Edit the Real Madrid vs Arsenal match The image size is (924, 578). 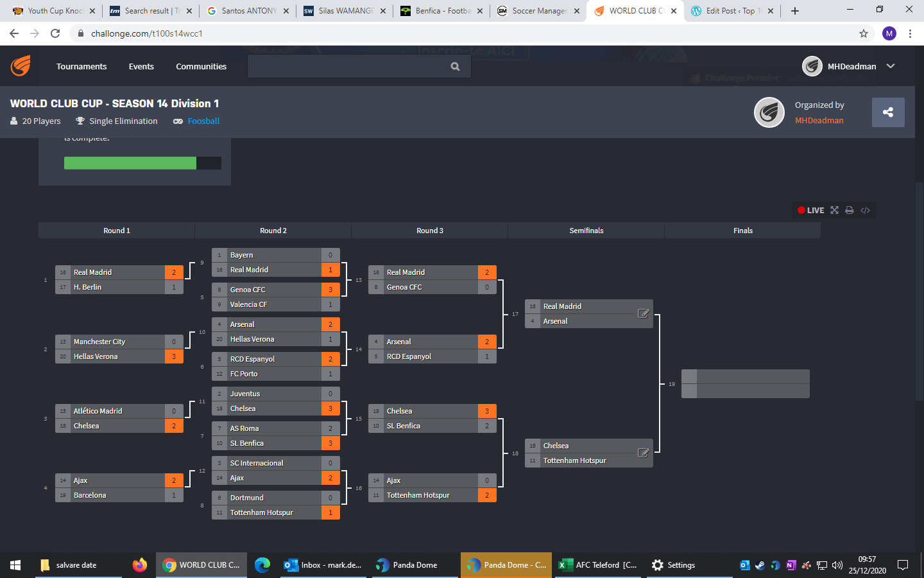(643, 313)
